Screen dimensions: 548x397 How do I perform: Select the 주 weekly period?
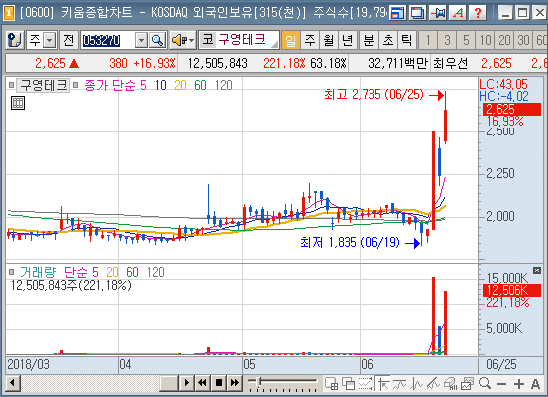tap(309, 41)
